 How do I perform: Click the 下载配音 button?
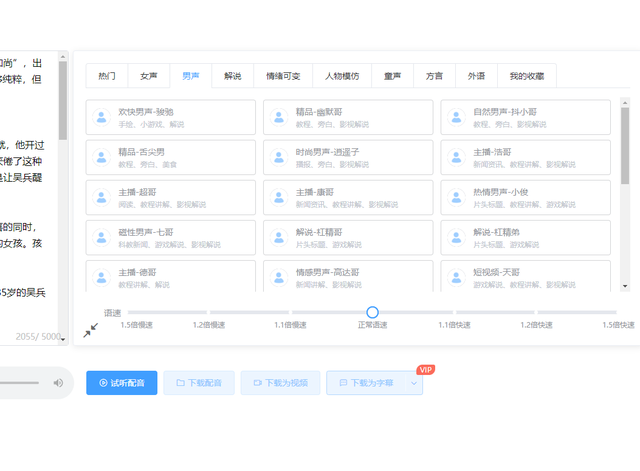click(x=199, y=383)
